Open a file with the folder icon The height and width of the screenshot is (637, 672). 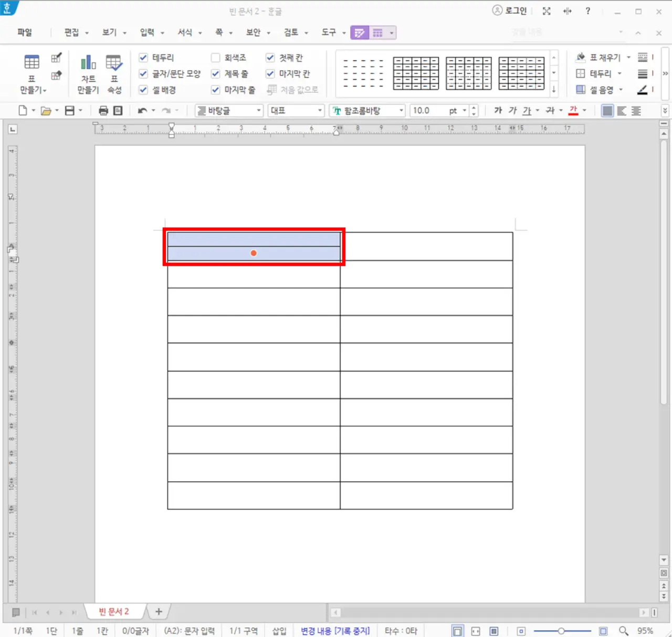46,111
